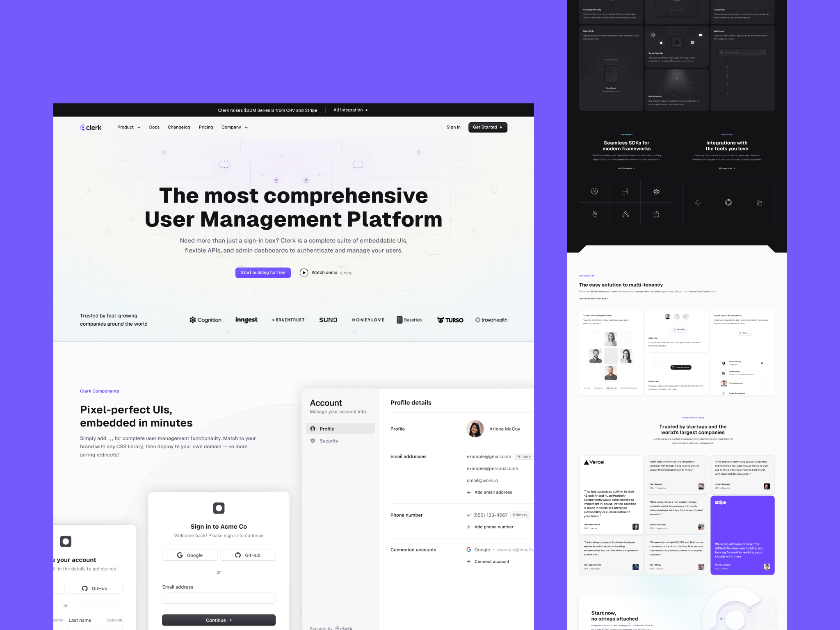Select the Marketing role tab
Screen dimensions: 840x630
(x=612, y=388)
